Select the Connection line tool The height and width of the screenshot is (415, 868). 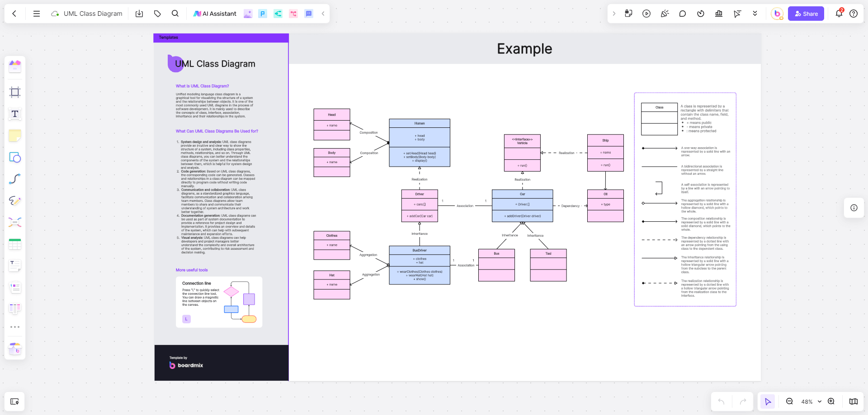click(15, 179)
